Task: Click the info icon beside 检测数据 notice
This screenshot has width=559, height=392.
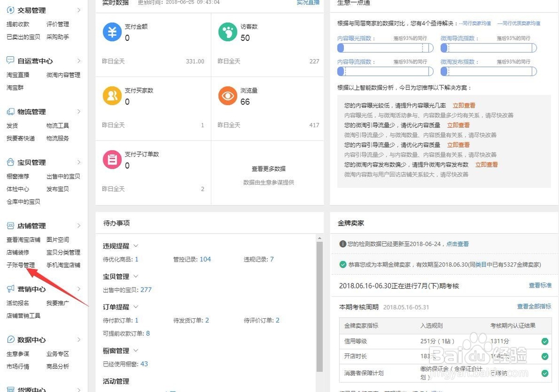Action: 343,244
